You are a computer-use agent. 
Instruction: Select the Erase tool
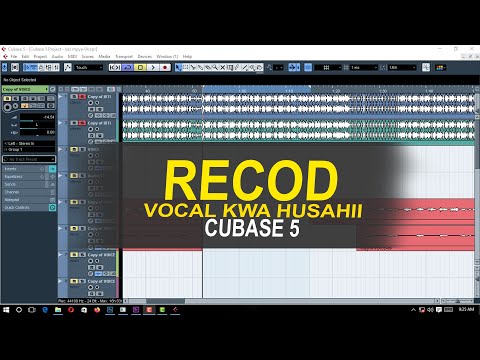(x=208, y=68)
